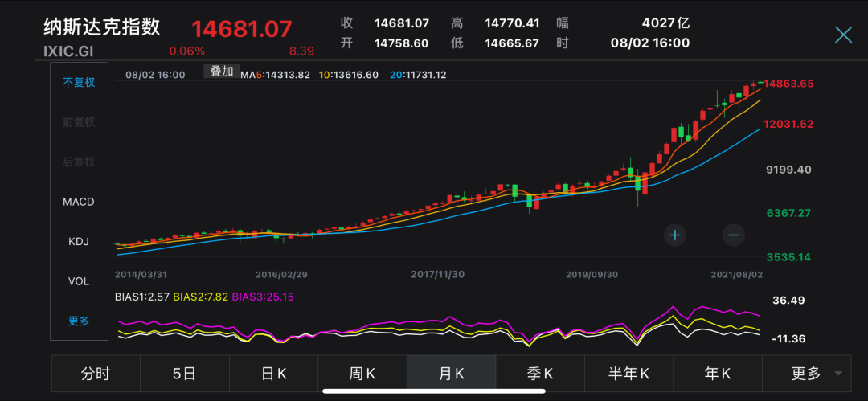
Task: Tap the ticker code IXIC.GI
Action: [69, 51]
